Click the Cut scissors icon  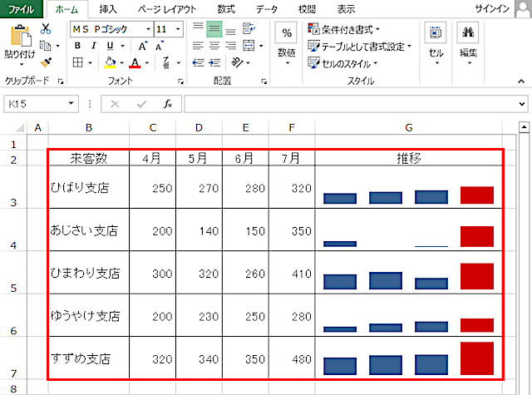pyautogui.click(x=46, y=28)
